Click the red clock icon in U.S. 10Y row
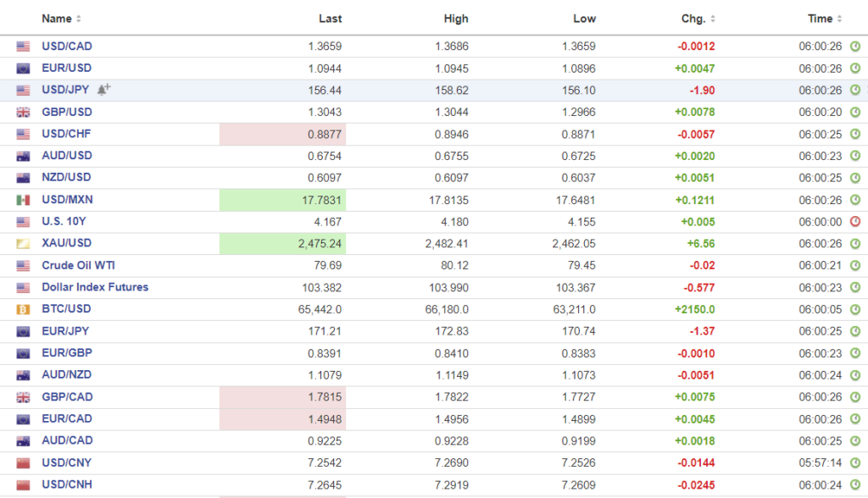The image size is (868, 498). tap(854, 222)
